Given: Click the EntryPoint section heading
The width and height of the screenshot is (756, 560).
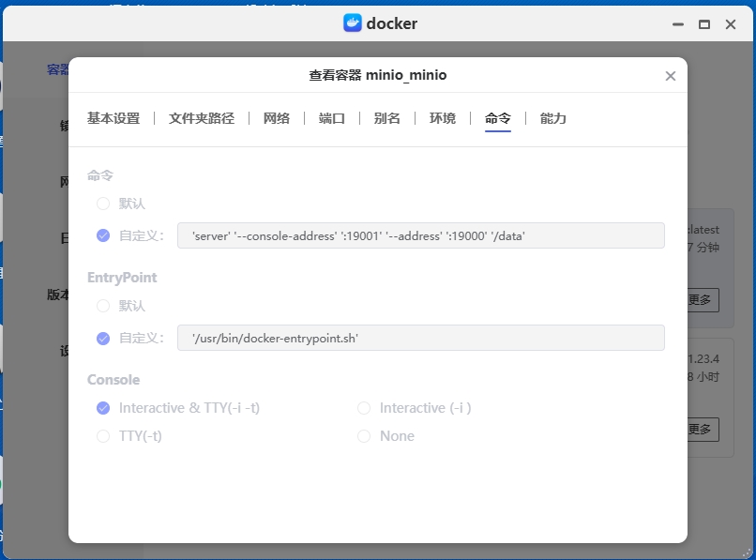Looking at the screenshot, I should pos(122,278).
